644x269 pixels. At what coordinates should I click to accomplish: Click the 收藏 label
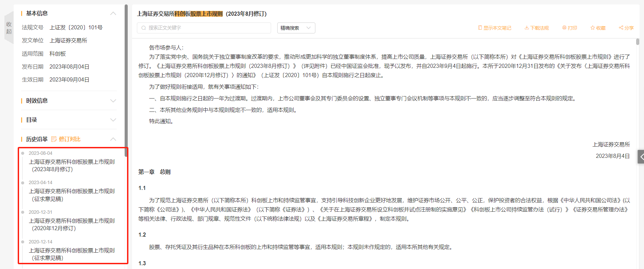coord(601,28)
